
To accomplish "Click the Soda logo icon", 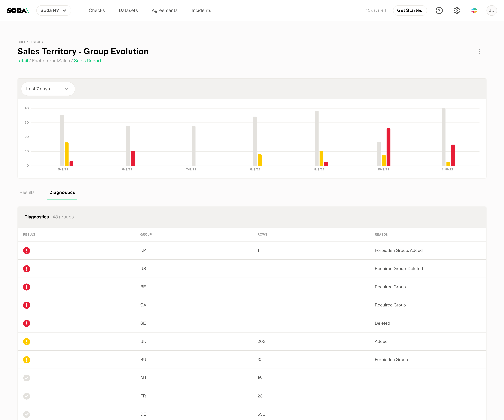I will [18, 10].
